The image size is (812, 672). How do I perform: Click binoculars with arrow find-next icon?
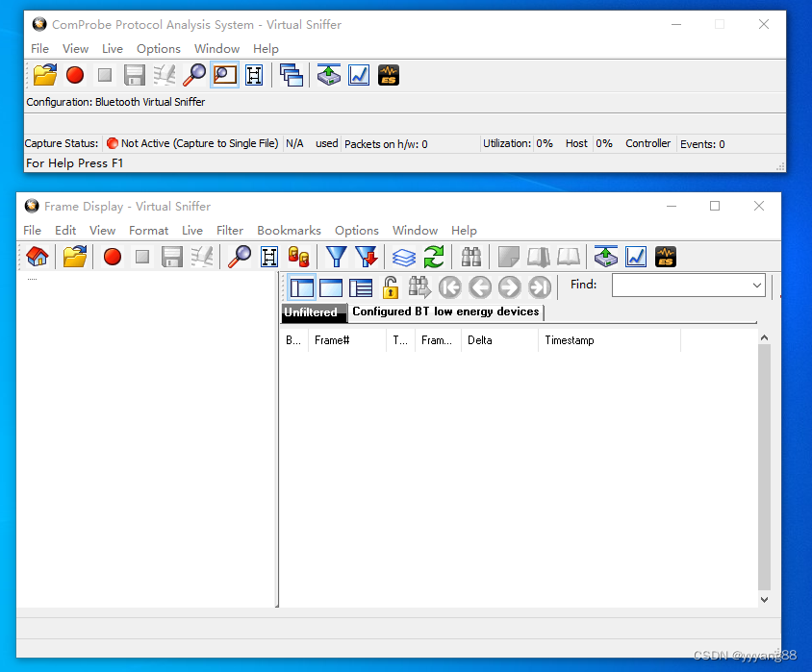click(x=420, y=287)
